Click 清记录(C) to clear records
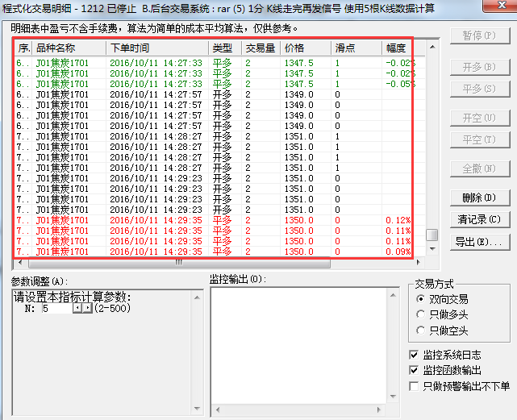Viewport: 517px width, 420px height. pyautogui.click(x=479, y=219)
